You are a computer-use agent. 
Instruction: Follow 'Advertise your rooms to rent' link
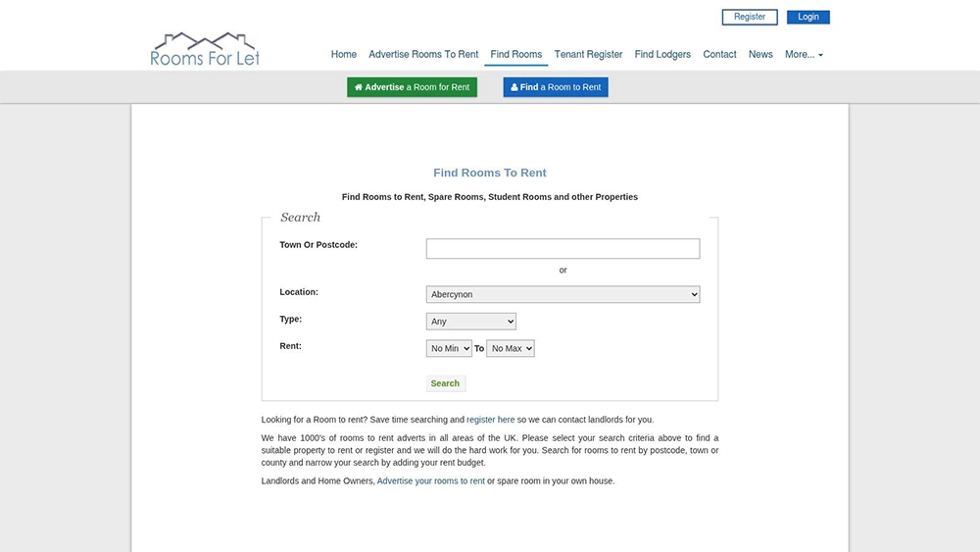point(430,480)
